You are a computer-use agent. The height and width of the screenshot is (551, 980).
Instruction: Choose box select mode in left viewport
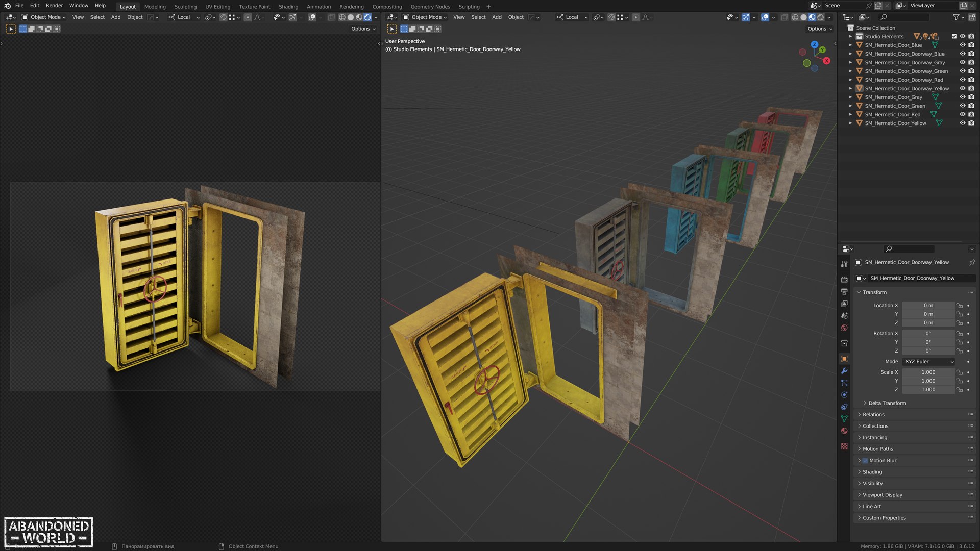(x=23, y=29)
